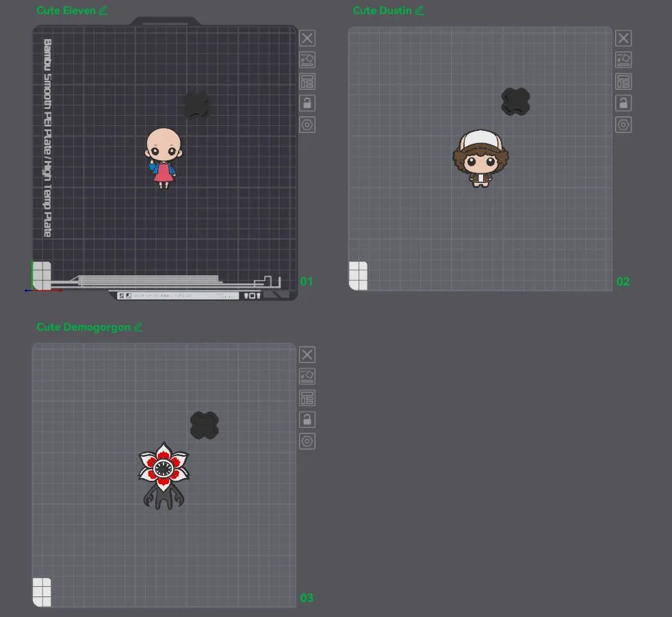672x617 pixels.
Task: Auto orient objects on Cute Eleven plate
Action: (307, 60)
